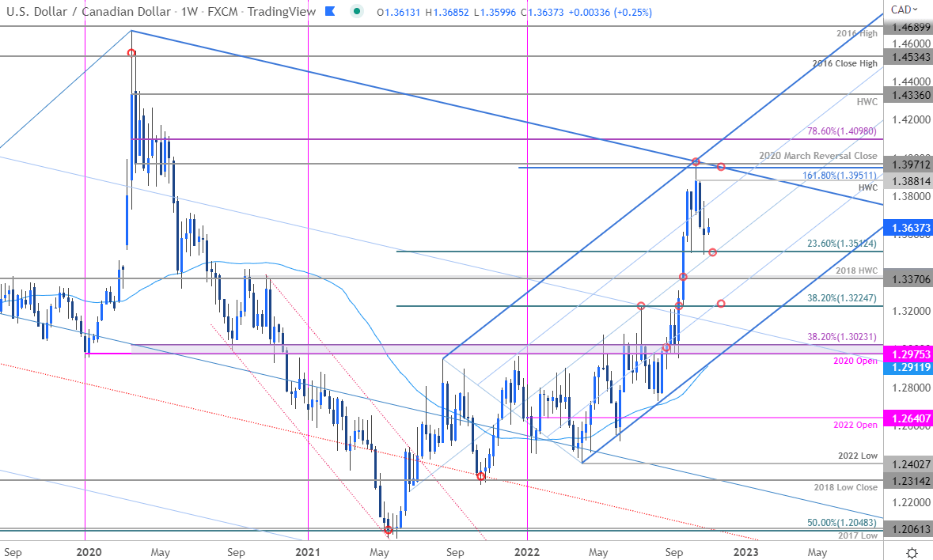Select the 1.20613 price axis label
Viewport: 933px width, 560px height.
click(x=908, y=529)
